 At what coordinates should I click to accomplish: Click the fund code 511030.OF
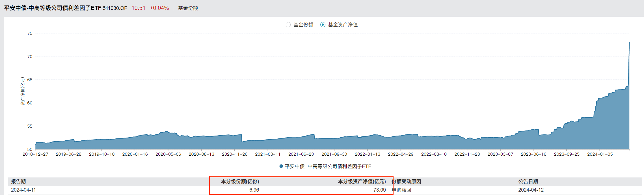115,8
